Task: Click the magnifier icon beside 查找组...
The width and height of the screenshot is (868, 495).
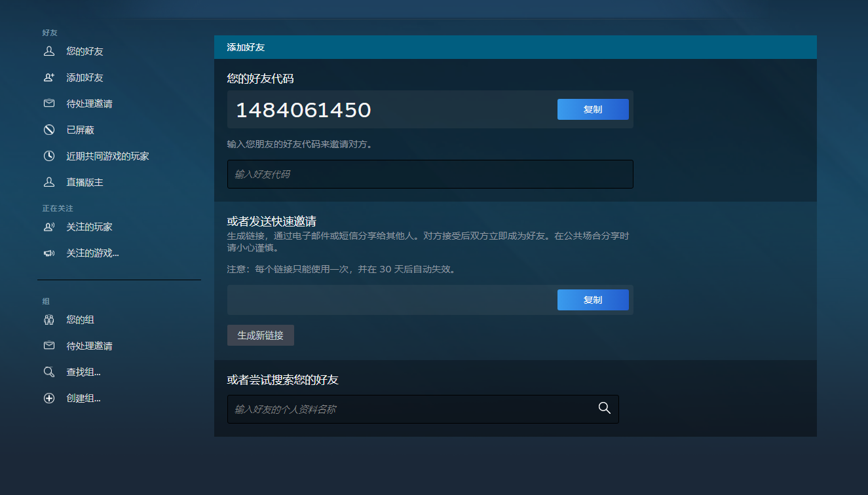Action: click(x=49, y=372)
